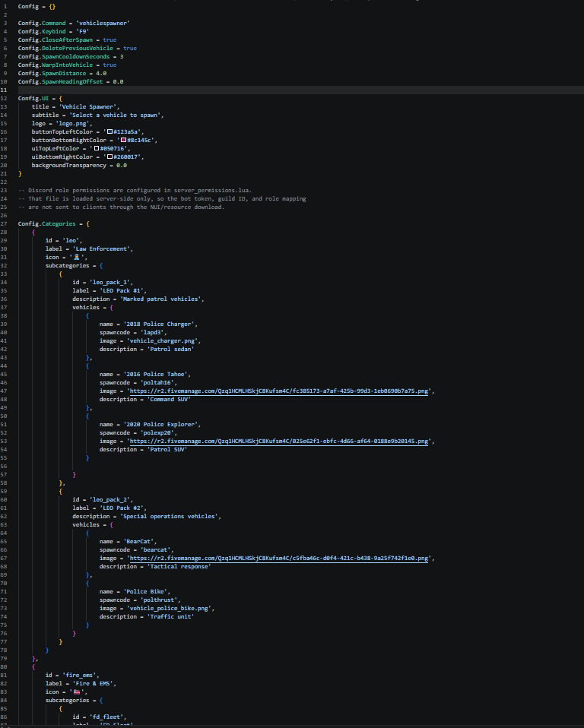Image resolution: width=584 pixels, height=728 pixels.
Task: Click 'BearCat' name string
Action: click(138, 541)
